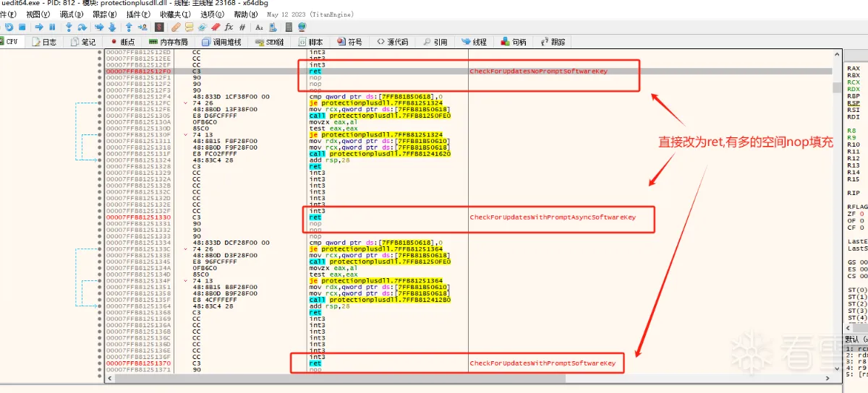Click the Restart debugging toolbar icon
The height and width of the screenshot is (393, 868).
(9, 27)
